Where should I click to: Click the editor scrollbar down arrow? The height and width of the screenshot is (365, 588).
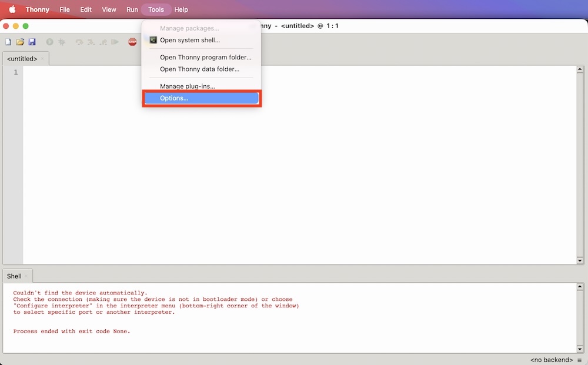580,260
